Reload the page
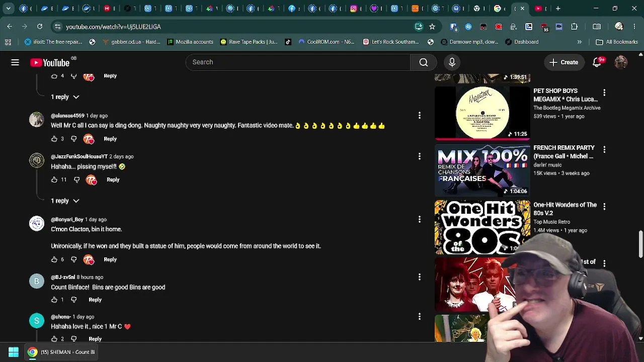Viewport: 644px width, 362px height. (40, 27)
